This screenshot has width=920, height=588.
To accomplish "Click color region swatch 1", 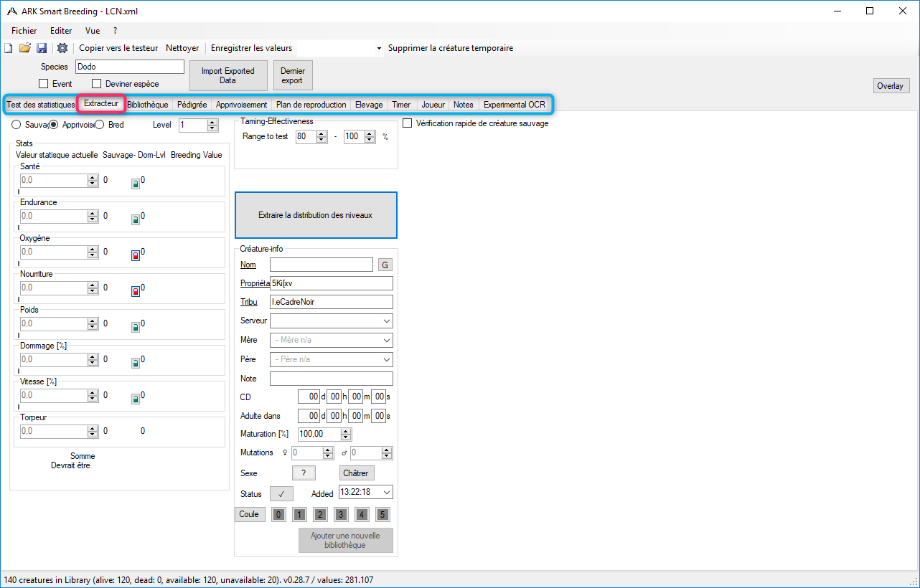I will [299, 514].
